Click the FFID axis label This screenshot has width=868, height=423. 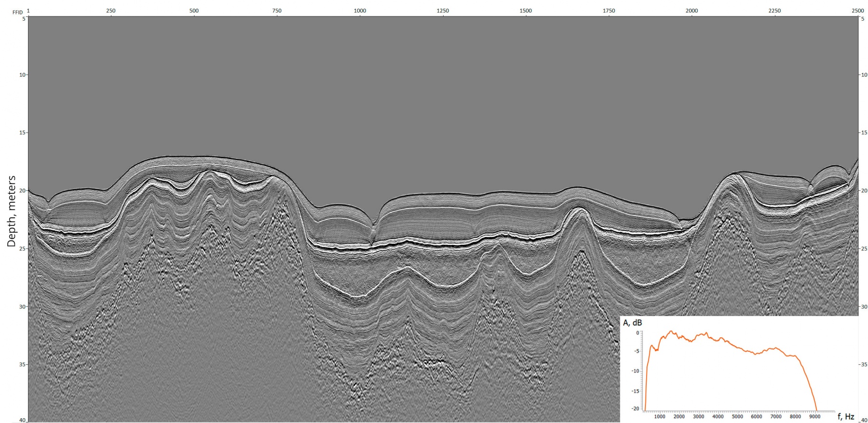click(17, 11)
